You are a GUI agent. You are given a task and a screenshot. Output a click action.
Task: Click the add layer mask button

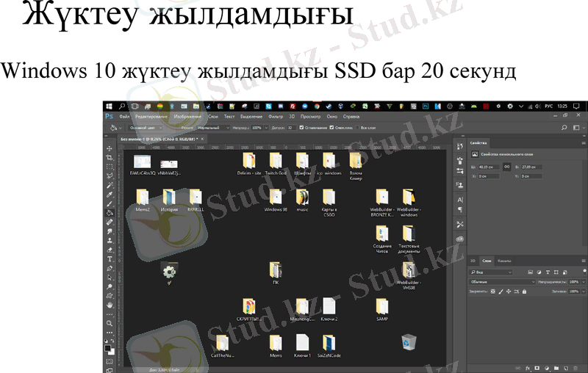pyautogui.click(x=537, y=369)
